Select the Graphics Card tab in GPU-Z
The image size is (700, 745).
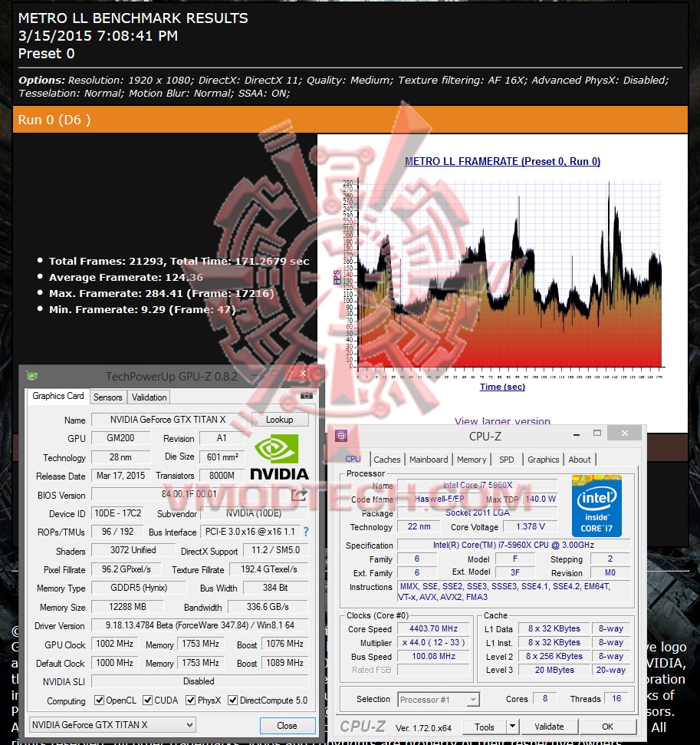pos(58,396)
